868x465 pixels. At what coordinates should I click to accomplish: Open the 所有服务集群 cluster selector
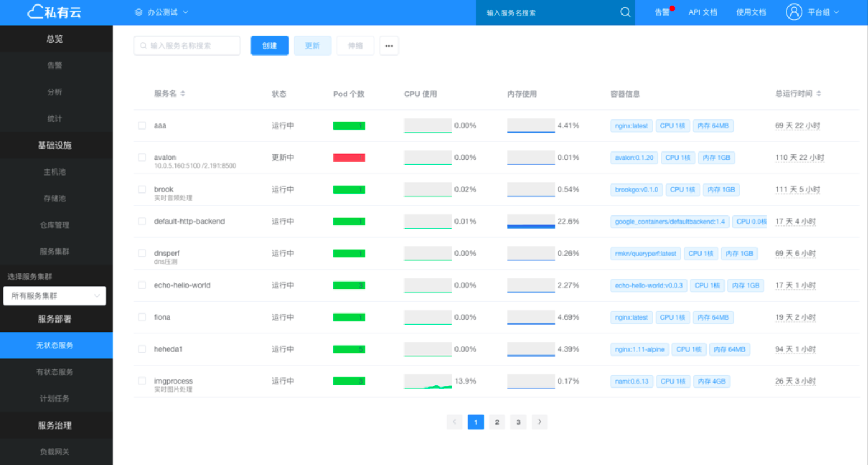[54, 296]
